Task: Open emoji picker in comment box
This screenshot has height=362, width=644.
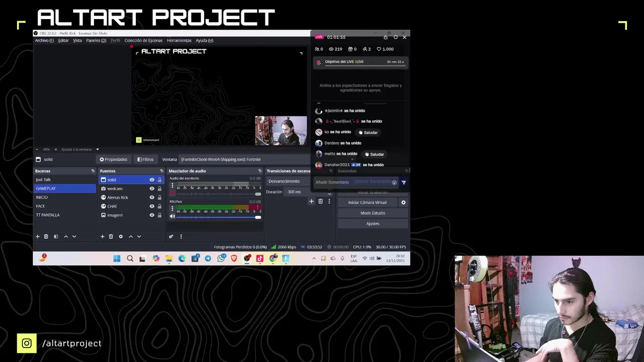Action: (x=394, y=183)
